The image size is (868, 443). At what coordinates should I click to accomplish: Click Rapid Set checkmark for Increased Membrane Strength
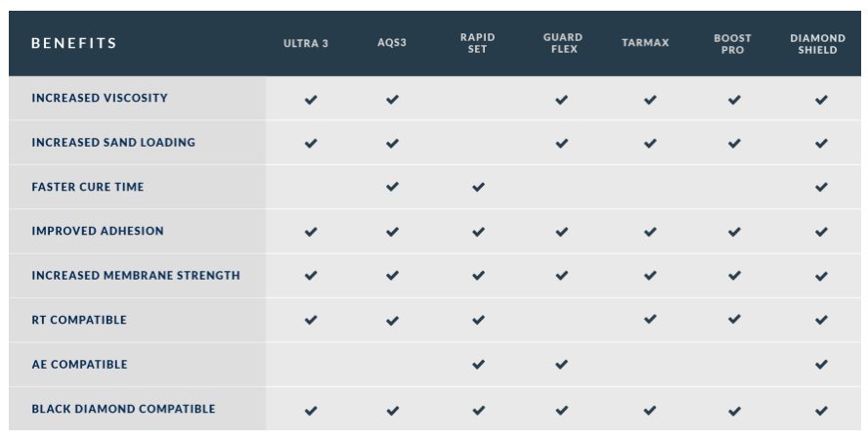[478, 275]
